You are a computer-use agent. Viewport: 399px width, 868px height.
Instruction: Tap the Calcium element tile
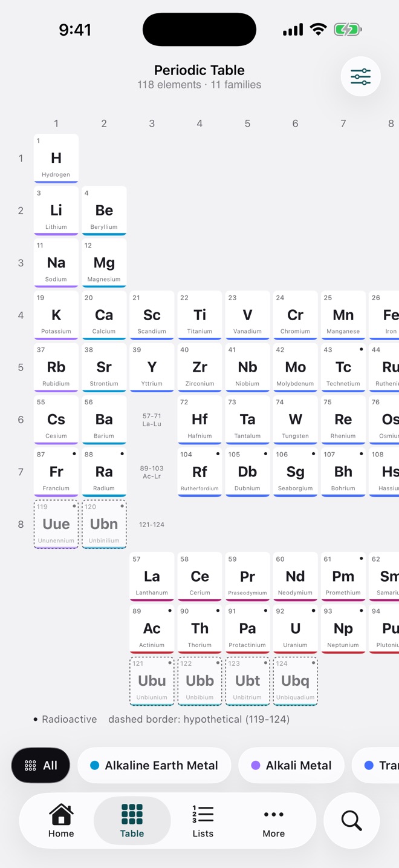click(x=104, y=315)
